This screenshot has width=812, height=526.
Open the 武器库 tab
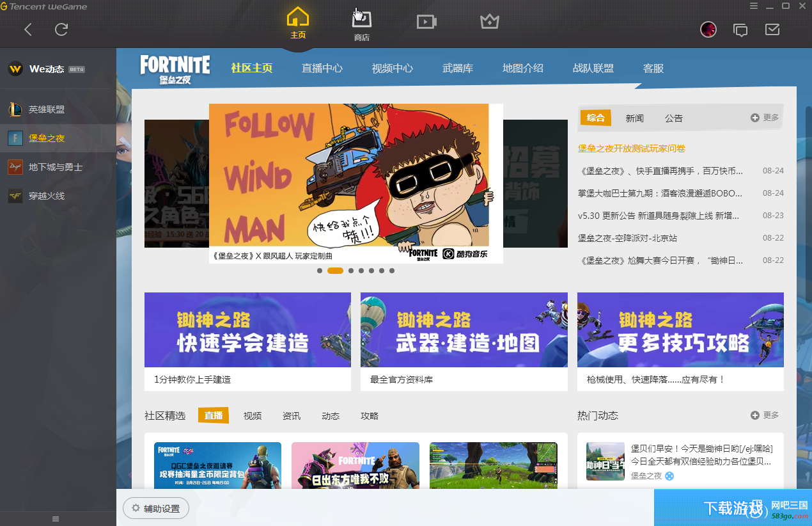coord(458,68)
